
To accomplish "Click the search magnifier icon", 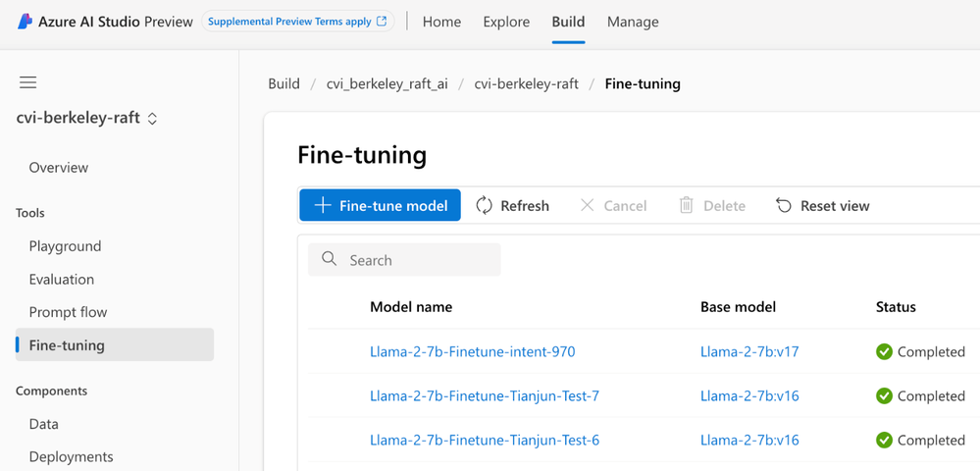I will pyautogui.click(x=330, y=260).
